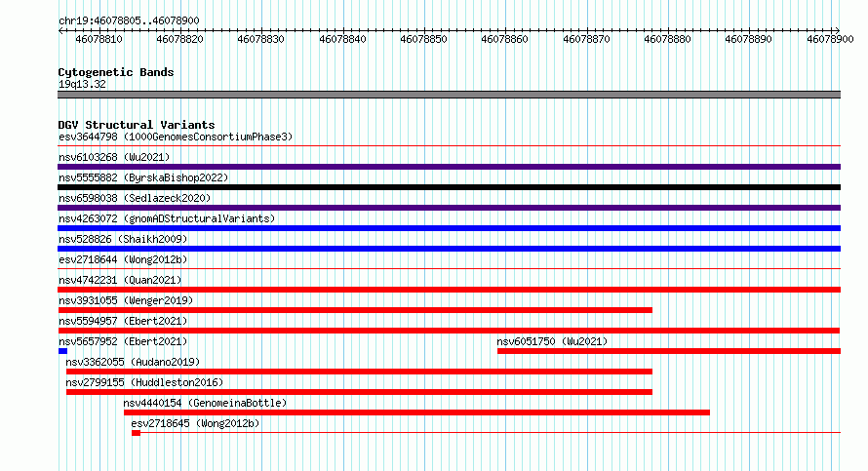The height and width of the screenshot is (471, 868).
Task: Click the small red esv2718645 block
Action: [x=136, y=433]
